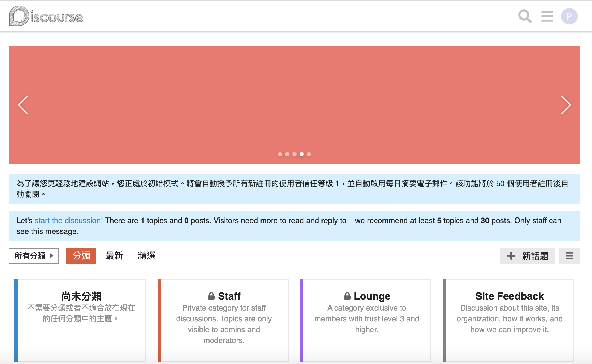Select the 分類 tab
Image resolution: width=592 pixels, height=364 pixels.
[x=81, y=256]
